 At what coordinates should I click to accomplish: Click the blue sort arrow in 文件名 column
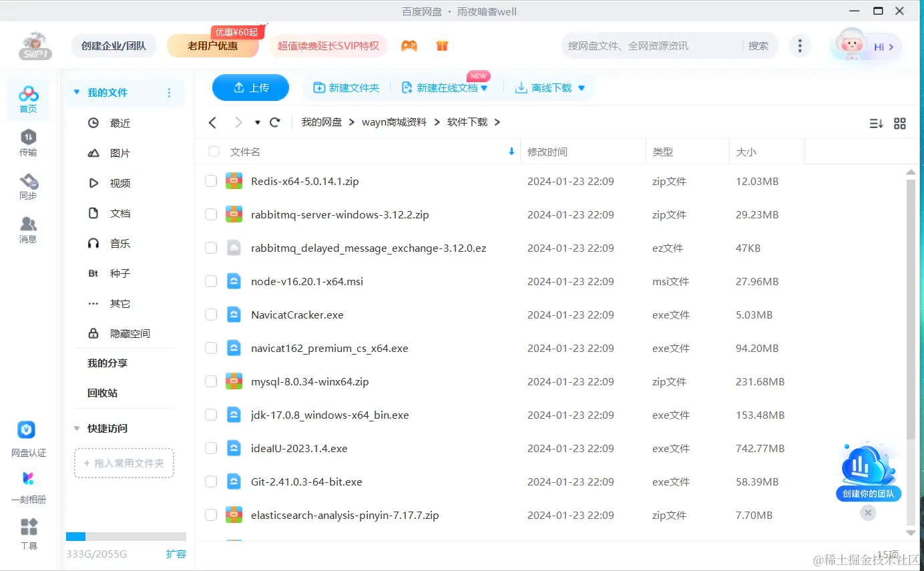pyautogui.click(x=512, y=152)
